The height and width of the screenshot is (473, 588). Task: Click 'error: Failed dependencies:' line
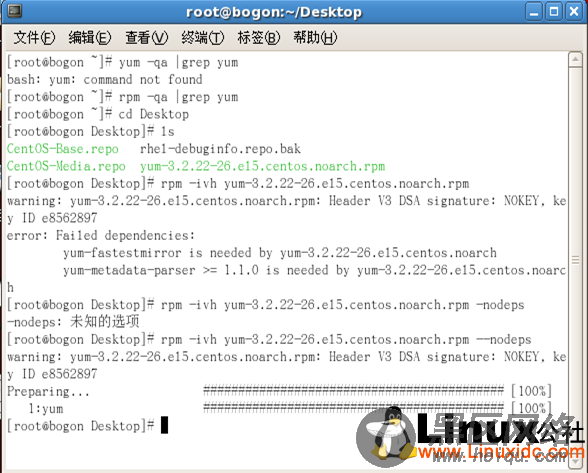101,236
